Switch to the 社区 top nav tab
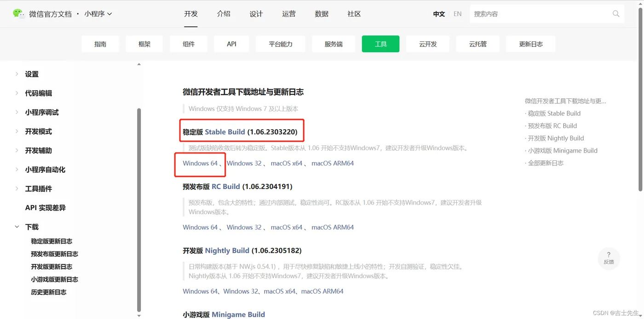The height and width of the screenshot is (319, 644). (354, 14)
